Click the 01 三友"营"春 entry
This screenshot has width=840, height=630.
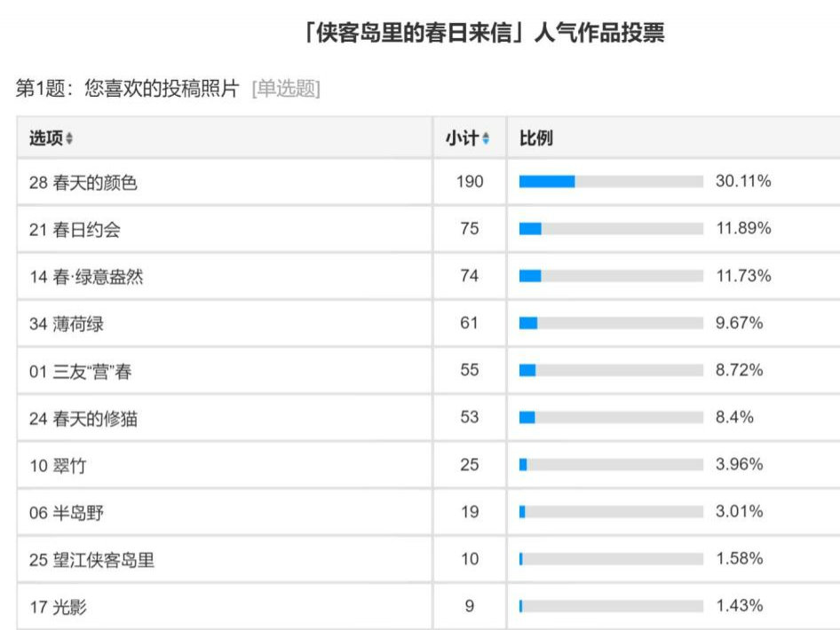(80, 371)
